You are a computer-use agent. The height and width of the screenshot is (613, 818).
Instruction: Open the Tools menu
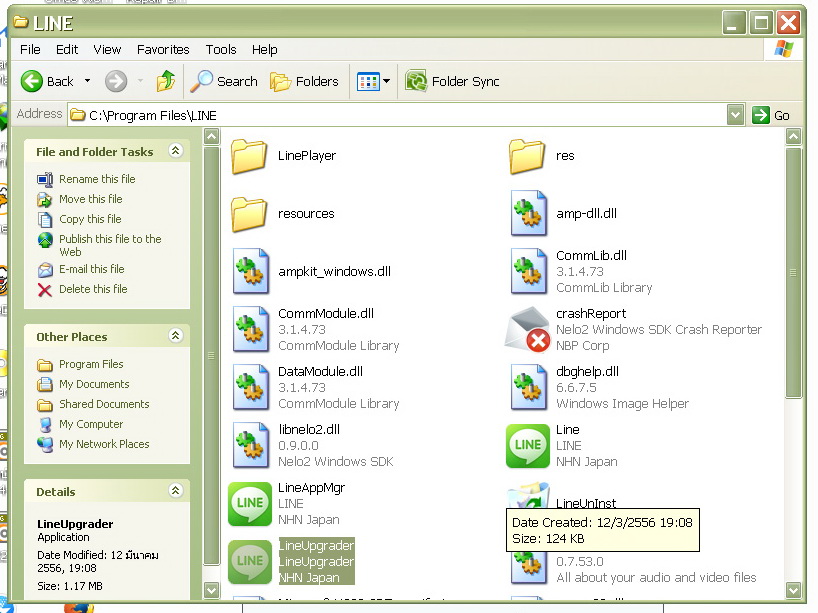click(x=221, y=50)
